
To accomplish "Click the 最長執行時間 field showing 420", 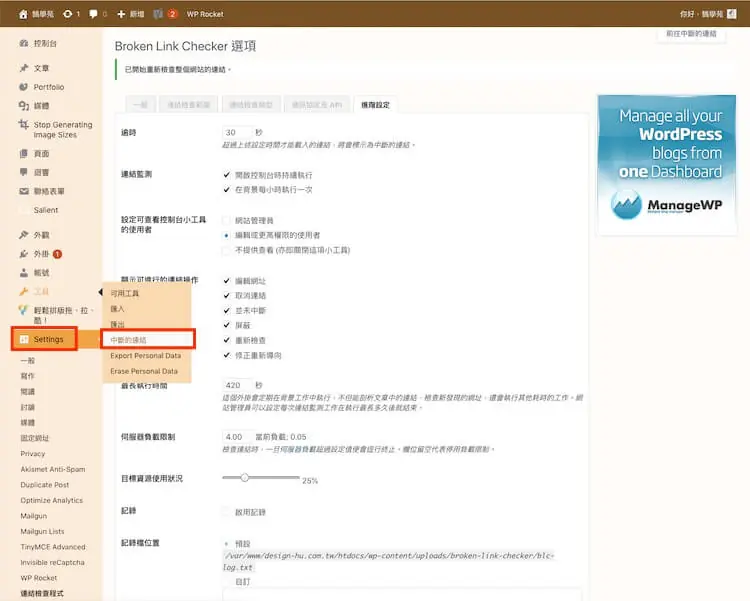I will click(x=237, y=385).
